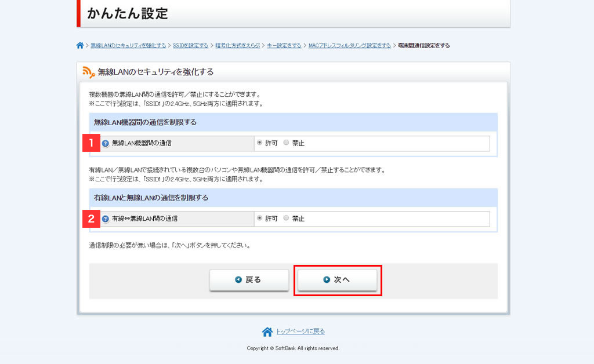Viewport: 594px width, 364px height.
Task: Click the red number 1 marker
Action: [91, 143]
